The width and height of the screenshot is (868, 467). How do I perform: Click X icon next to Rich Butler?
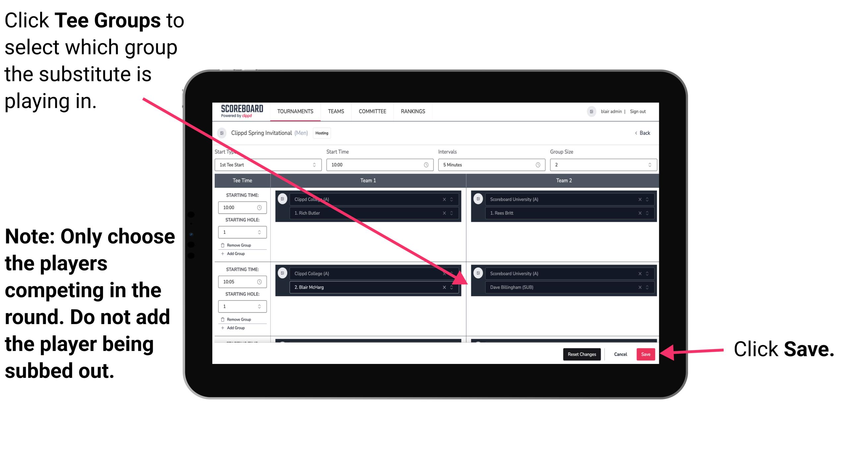(x=446, y=213)
